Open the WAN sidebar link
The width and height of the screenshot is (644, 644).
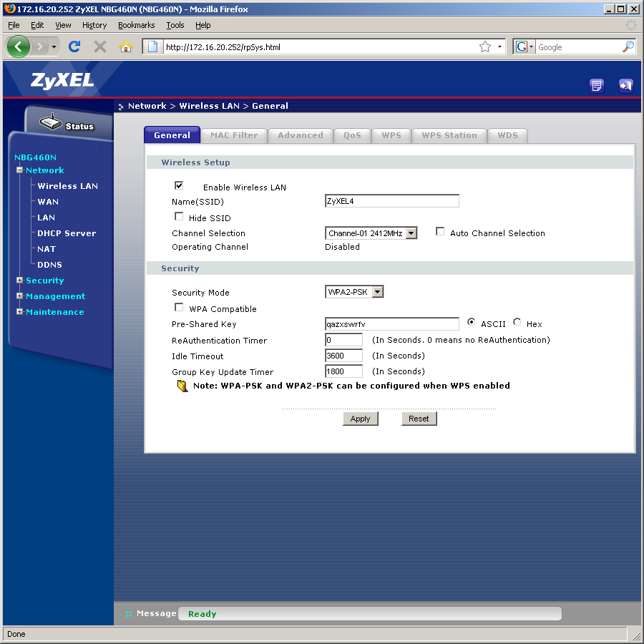[48, 201]
